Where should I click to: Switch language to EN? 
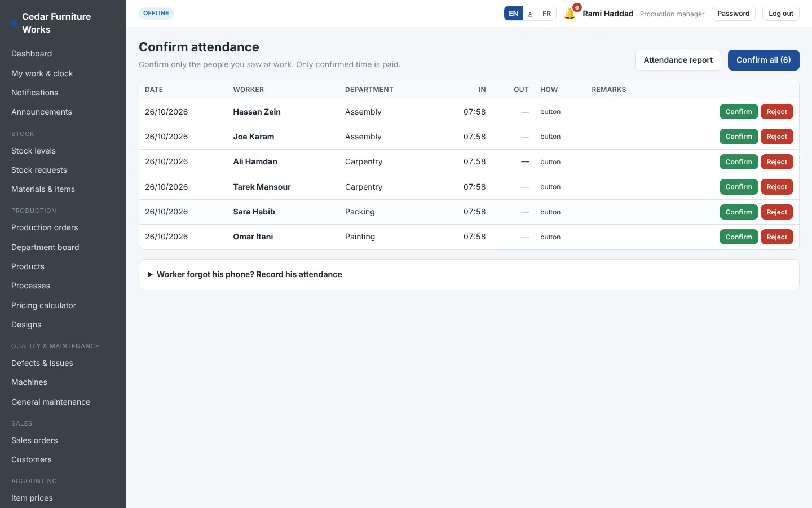click(x=513, y=14)
